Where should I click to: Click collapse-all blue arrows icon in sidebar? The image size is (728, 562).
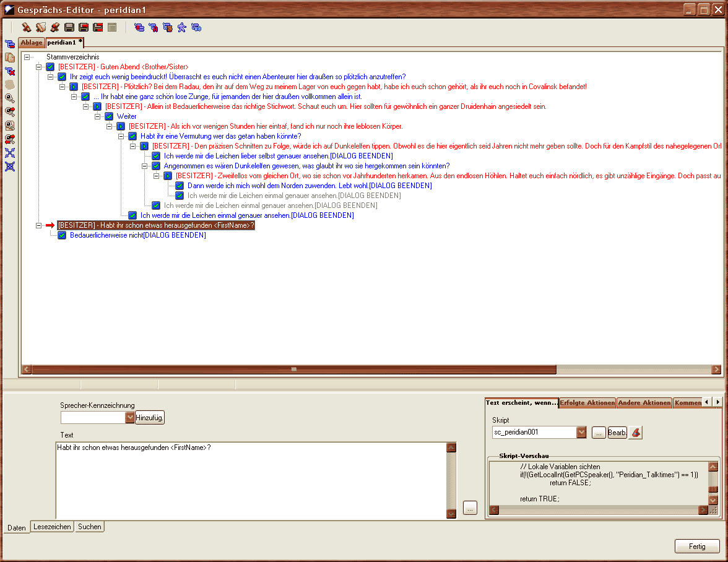10,166
